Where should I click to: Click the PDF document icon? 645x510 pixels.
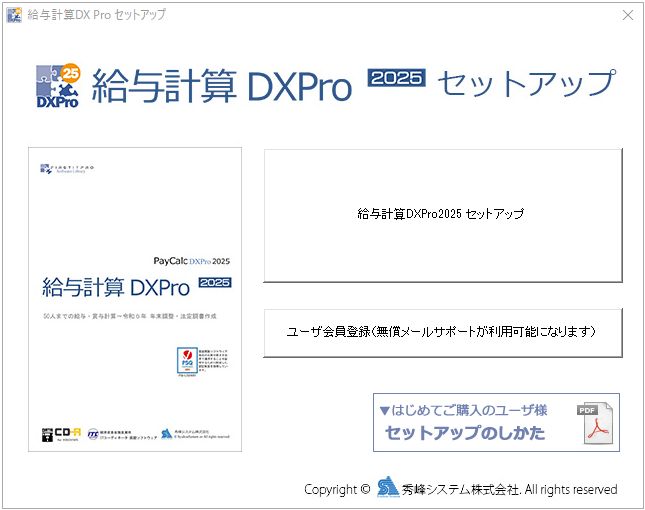(x=596, y=423)
